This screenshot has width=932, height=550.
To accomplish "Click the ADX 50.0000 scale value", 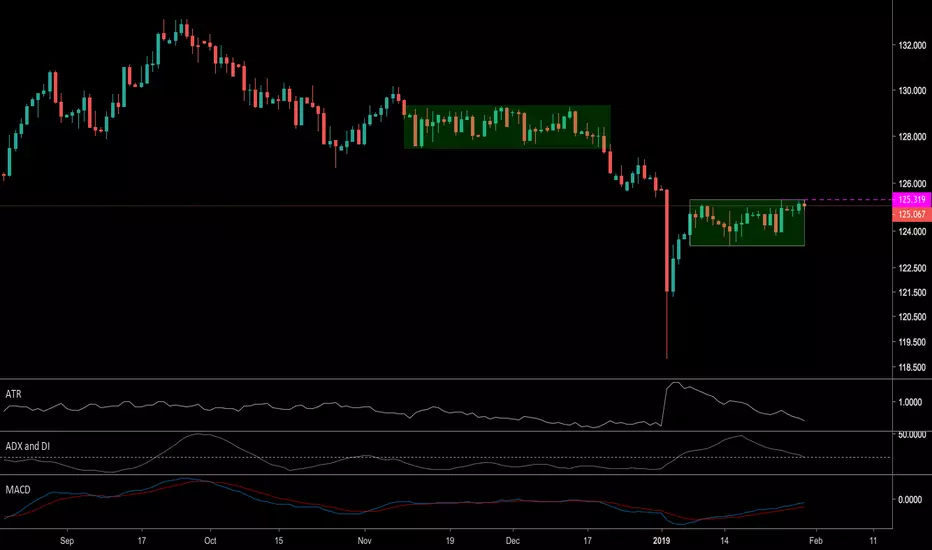I will (x=912, y=435).
